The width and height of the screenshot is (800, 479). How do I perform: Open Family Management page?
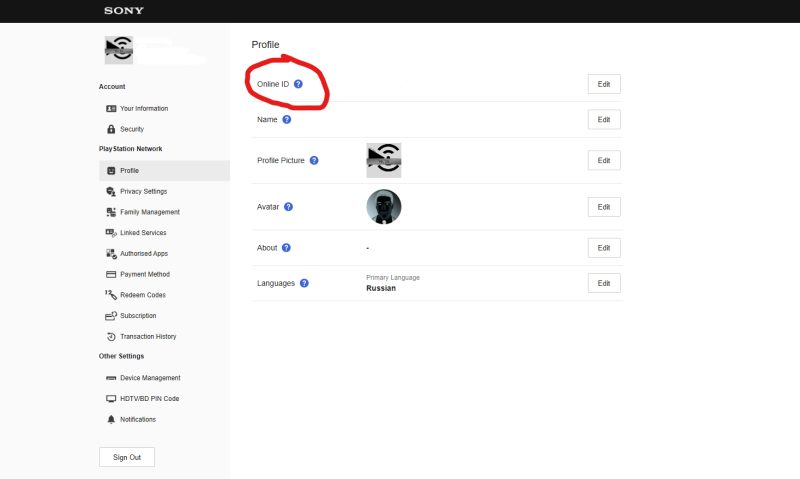149,212
